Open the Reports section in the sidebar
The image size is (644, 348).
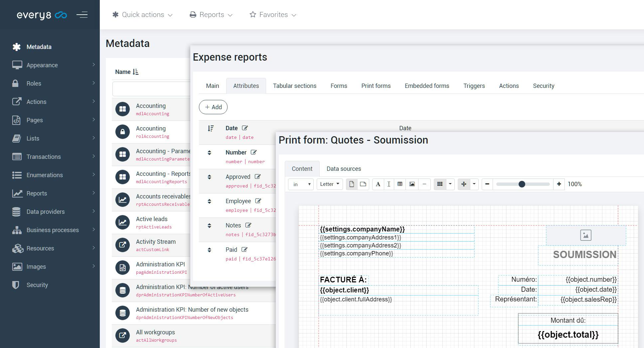37,193
